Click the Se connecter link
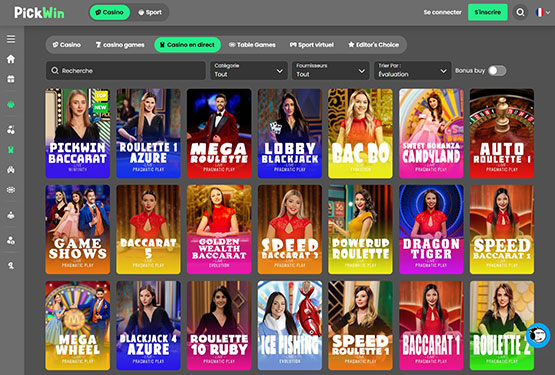This screenshot has width=555, height=375. point(442,12)
